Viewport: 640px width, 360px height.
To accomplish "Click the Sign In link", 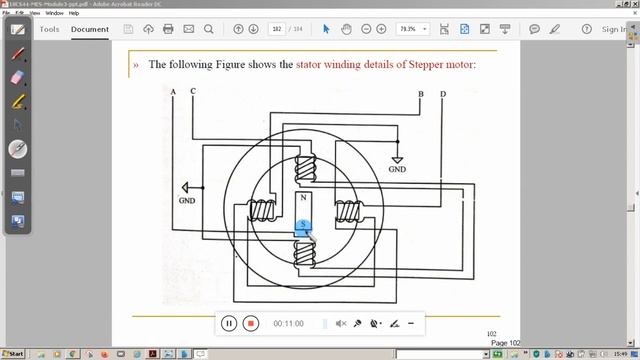I will 613,29.
